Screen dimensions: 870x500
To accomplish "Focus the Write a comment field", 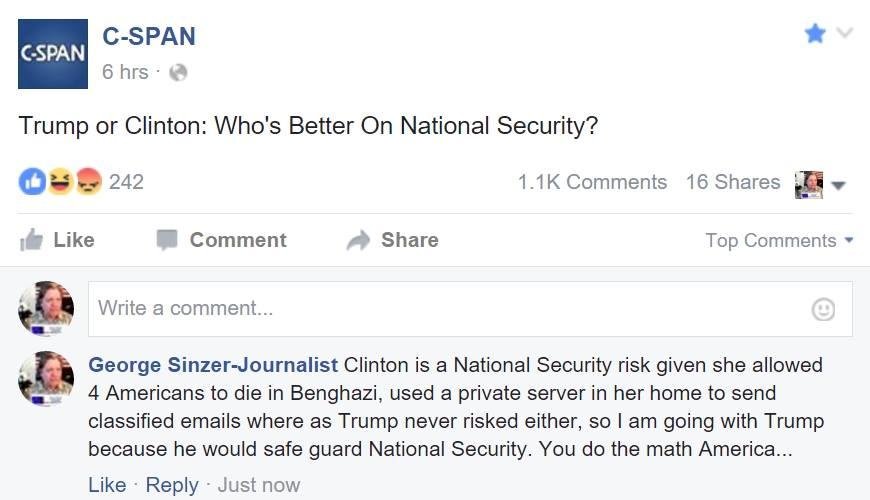I will [x=470, y=309].
